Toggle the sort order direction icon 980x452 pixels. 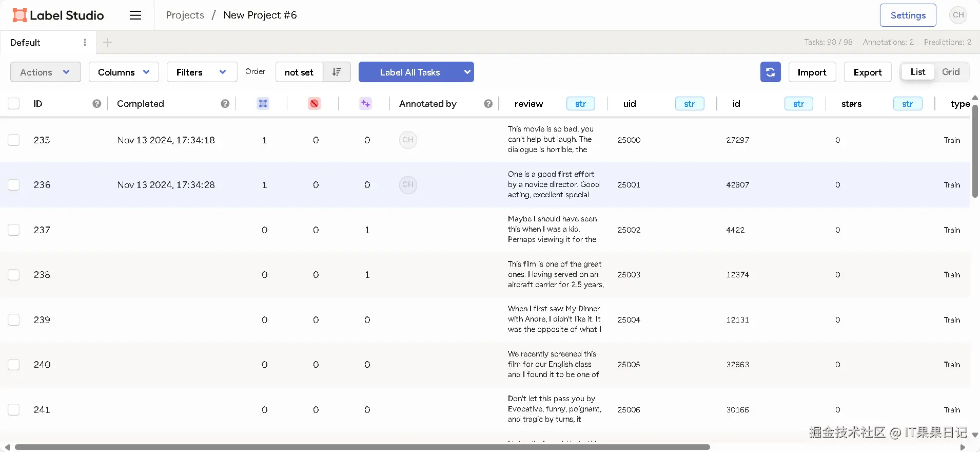(337, 72)
